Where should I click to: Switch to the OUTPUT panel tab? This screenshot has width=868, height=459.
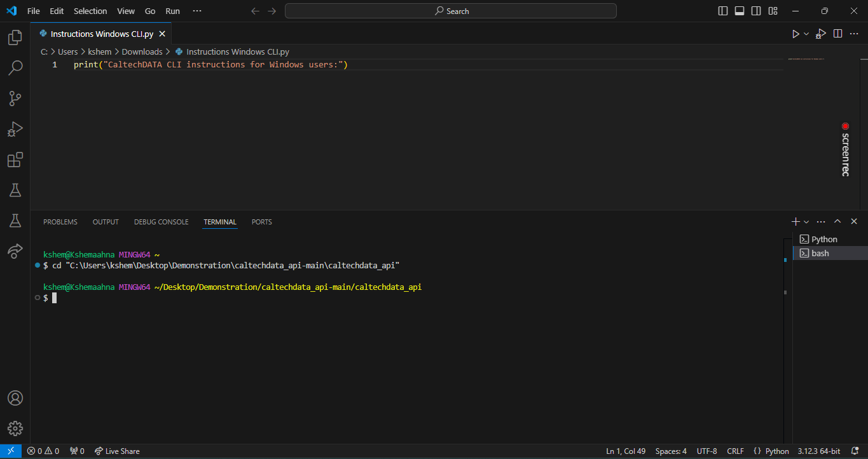(106, 222)
